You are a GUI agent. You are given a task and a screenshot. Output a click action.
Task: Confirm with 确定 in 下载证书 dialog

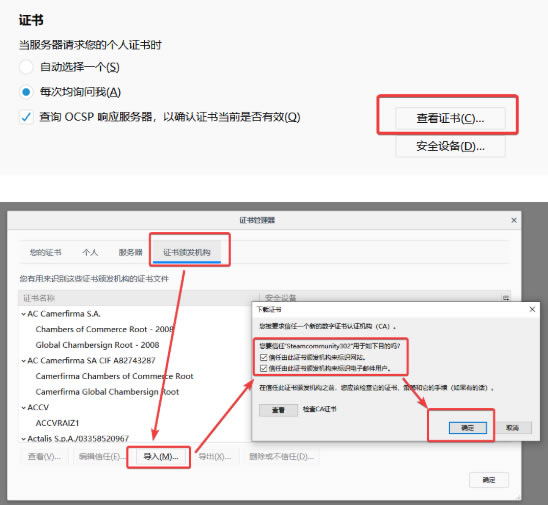click(x=468, y=428)
